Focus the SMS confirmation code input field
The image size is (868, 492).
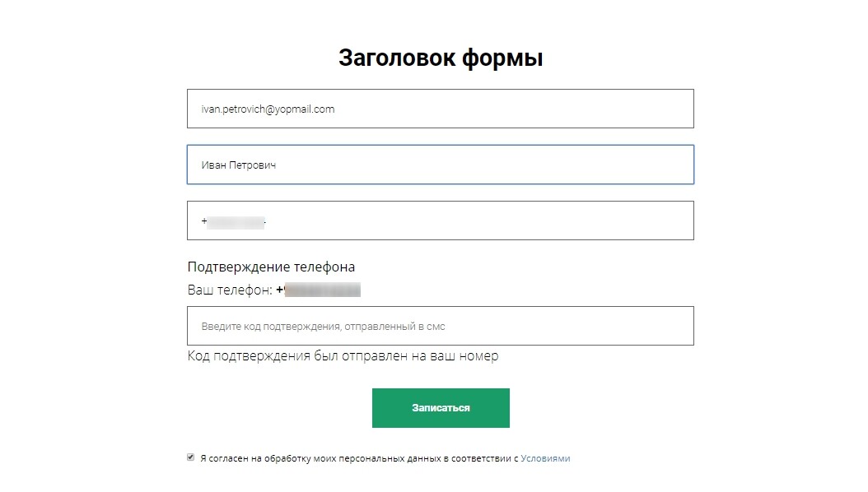pos(440,326)
